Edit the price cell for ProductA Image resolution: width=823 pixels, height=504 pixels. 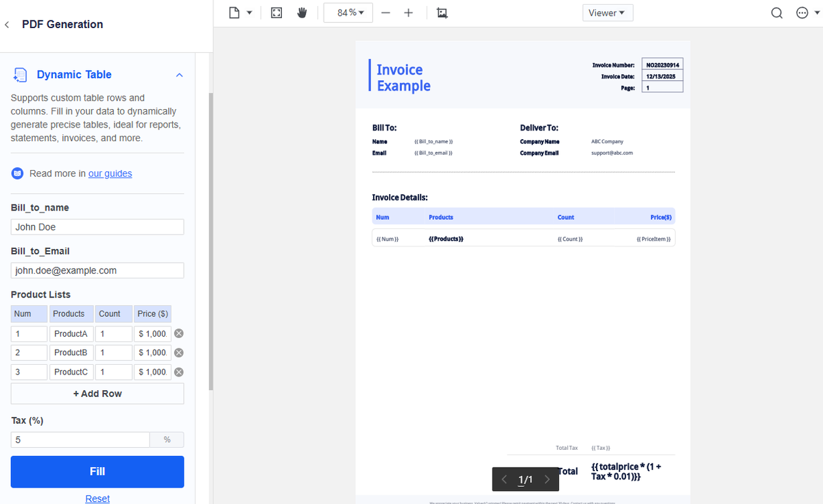coord(152,334)
